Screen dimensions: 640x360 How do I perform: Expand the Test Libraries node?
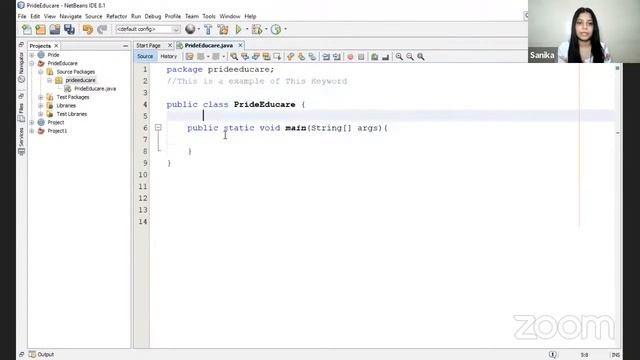pyautogui.click(x=40, y=114)
